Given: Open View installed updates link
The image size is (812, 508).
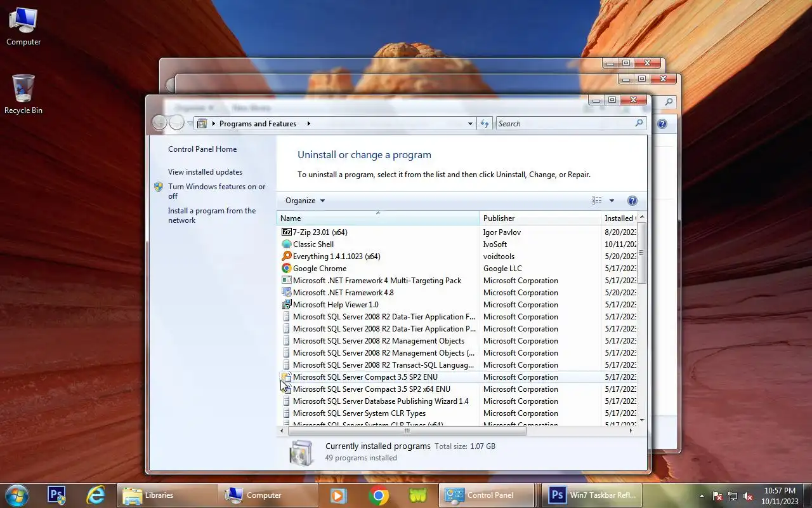Looking at the screenshot, I should coord(205,172).
